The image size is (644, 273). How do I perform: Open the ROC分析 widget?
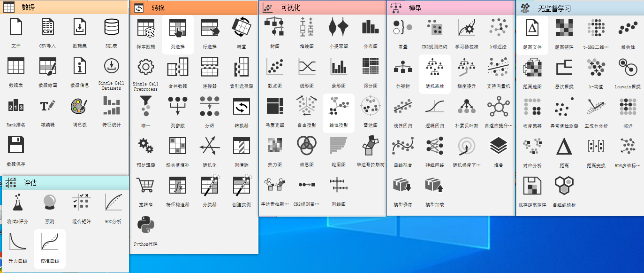[x=114, y=202]
